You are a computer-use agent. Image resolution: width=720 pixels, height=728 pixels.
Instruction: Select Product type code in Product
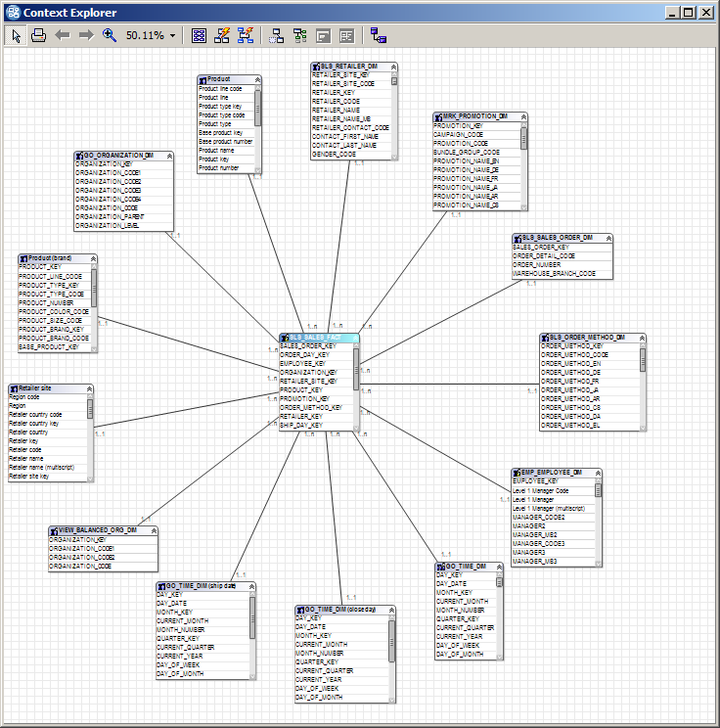(221, 115)
